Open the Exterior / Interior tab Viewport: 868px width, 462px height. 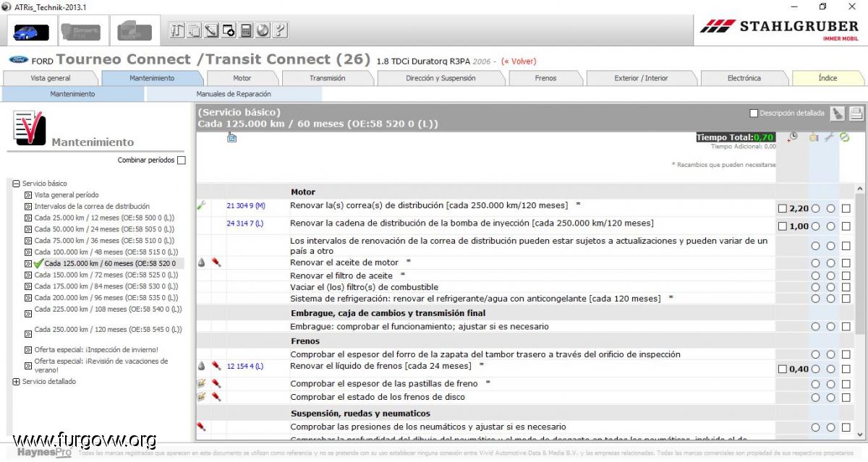point(642,78)
